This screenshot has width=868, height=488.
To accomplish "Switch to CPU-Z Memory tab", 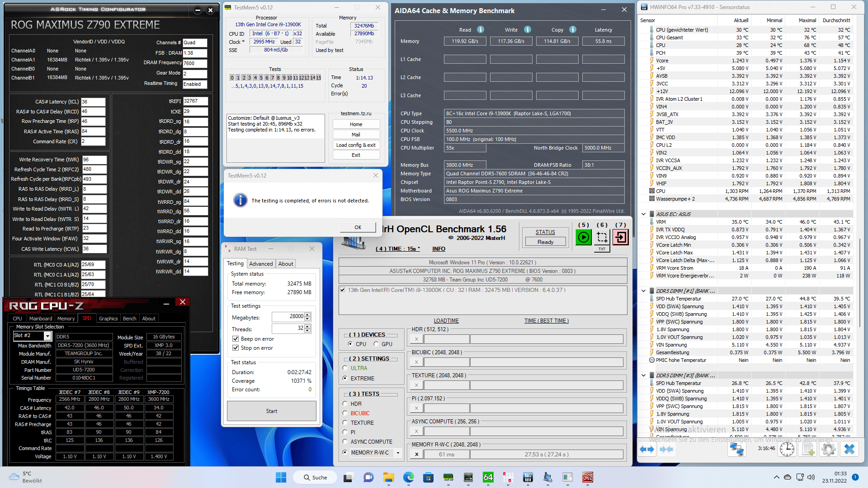I will [66, 319].
